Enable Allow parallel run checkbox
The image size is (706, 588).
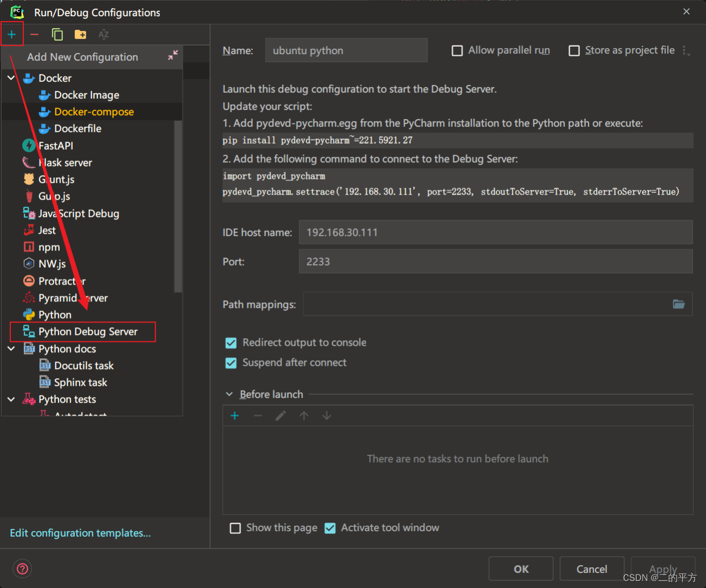click(457, 50)
